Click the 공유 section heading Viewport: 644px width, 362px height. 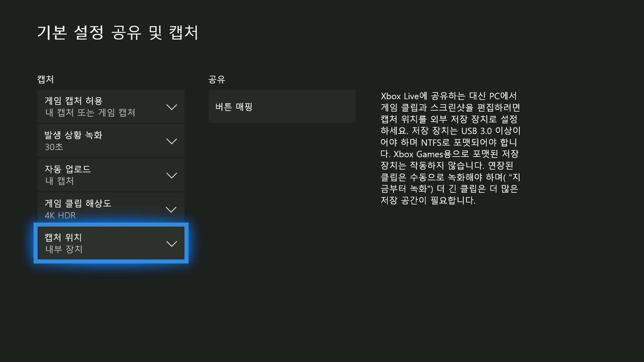217,80
